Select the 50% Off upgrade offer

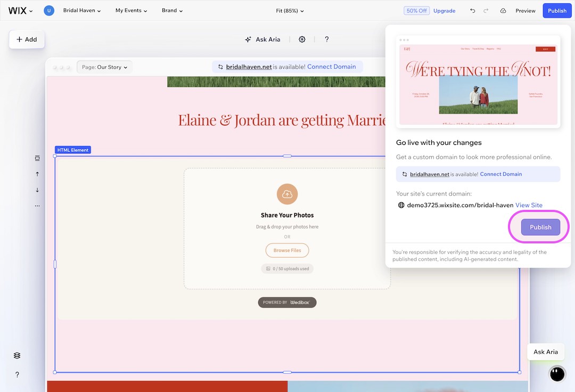coord(416,10)
